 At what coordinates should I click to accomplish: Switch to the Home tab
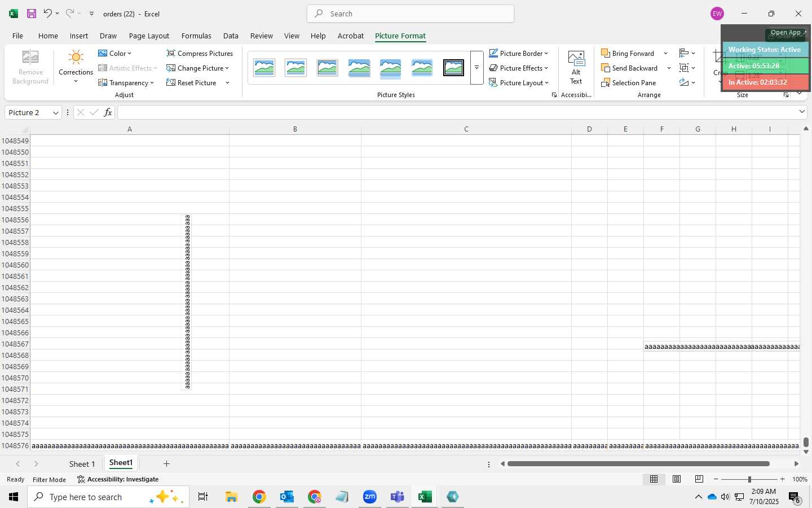(x=48, y=36)
